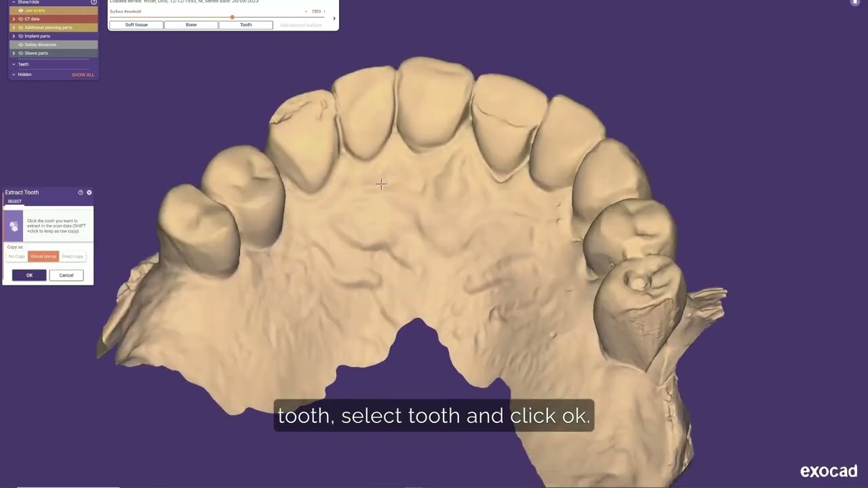
Task: Switch to the SELECT tab
Action: [14, 201]
